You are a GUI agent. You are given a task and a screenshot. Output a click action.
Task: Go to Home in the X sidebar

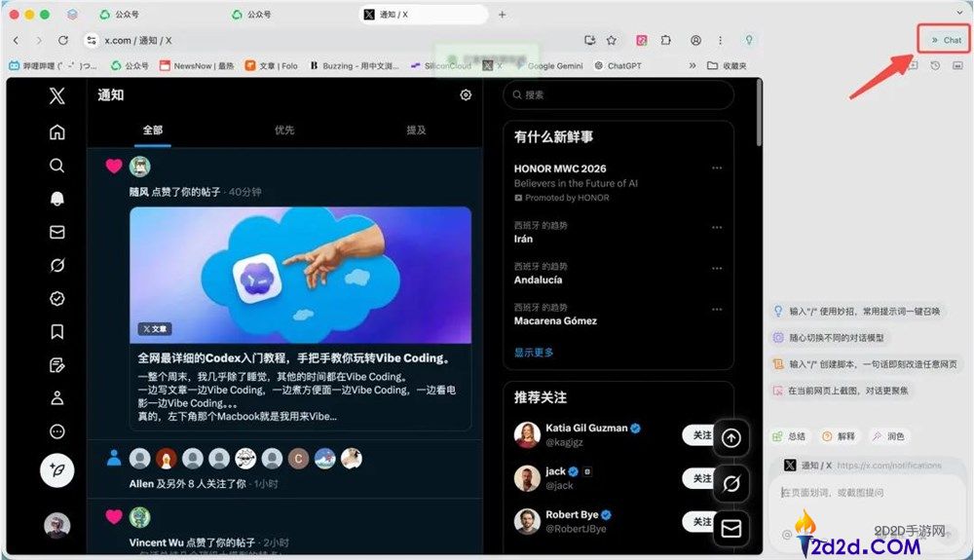(x=57, y=131)
